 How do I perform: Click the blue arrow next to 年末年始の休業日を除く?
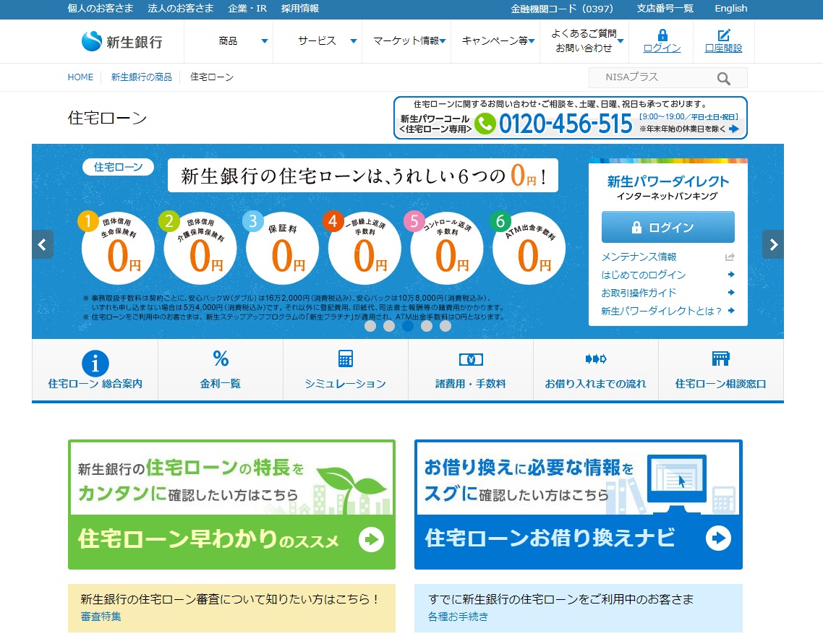tap(734, 129)
